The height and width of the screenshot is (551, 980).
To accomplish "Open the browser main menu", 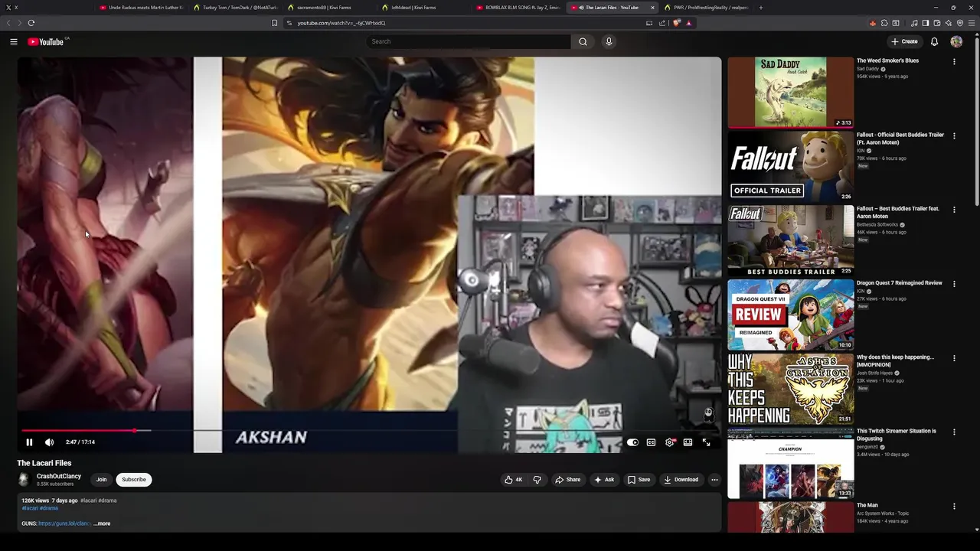I will pyautogui.click(x=972, y=23).
